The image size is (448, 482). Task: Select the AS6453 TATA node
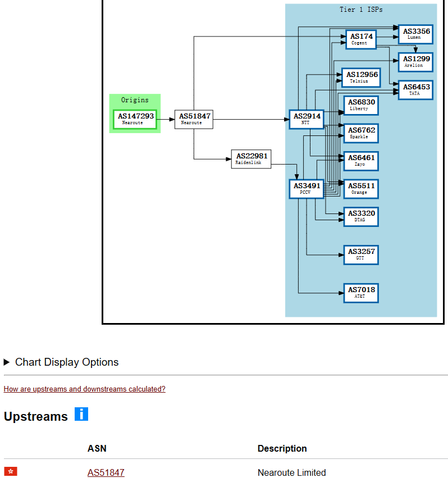coord(416,90)
